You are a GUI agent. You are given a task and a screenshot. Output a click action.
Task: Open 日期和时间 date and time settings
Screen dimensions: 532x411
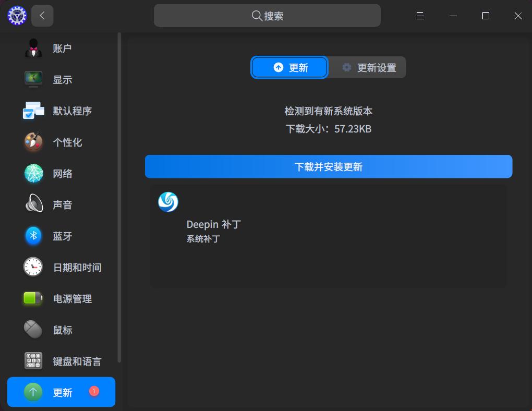[33, 267]
